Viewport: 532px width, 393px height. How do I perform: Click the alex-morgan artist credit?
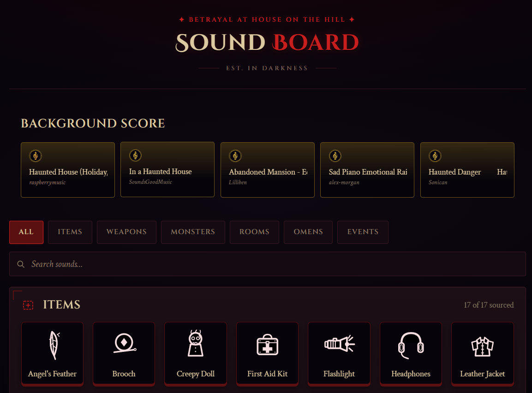(x=344, y=182)
